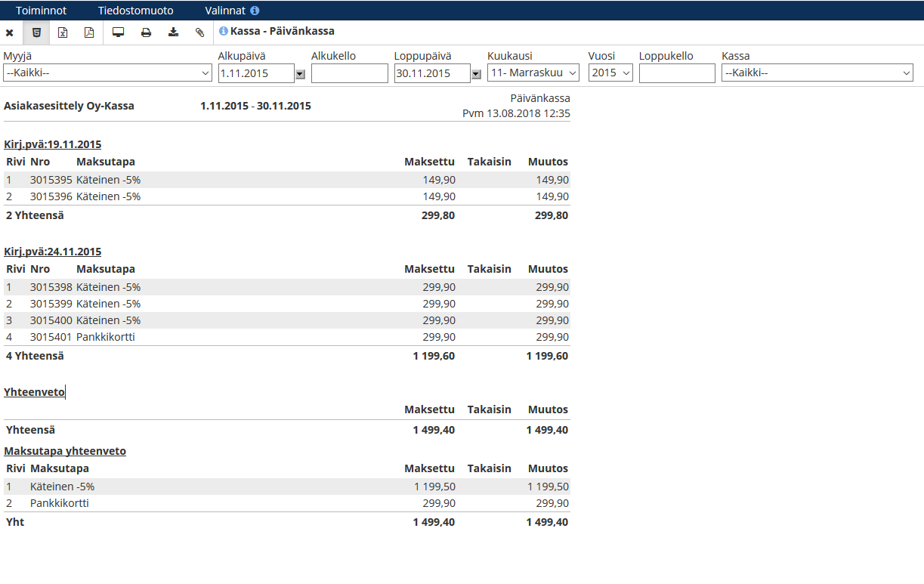Download the report with the download icon
The width and height of the screenshot is (924, 584).
click(173, 32)
